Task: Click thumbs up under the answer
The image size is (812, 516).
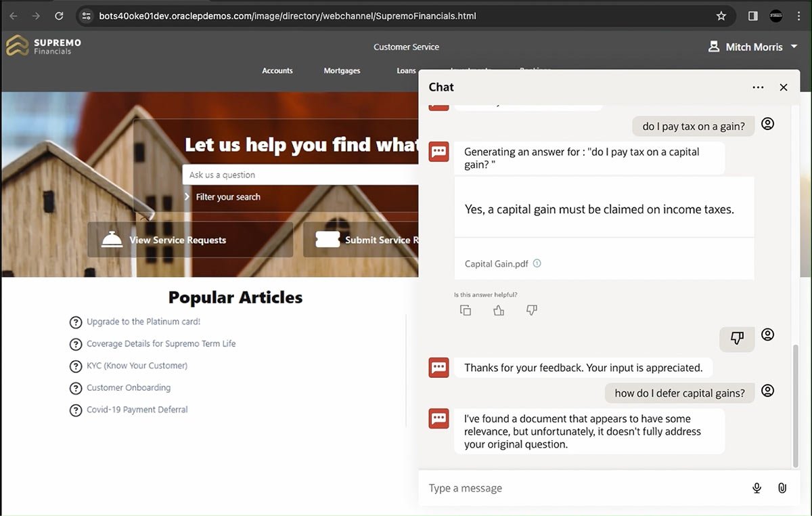Action: (x=499, y=310)
